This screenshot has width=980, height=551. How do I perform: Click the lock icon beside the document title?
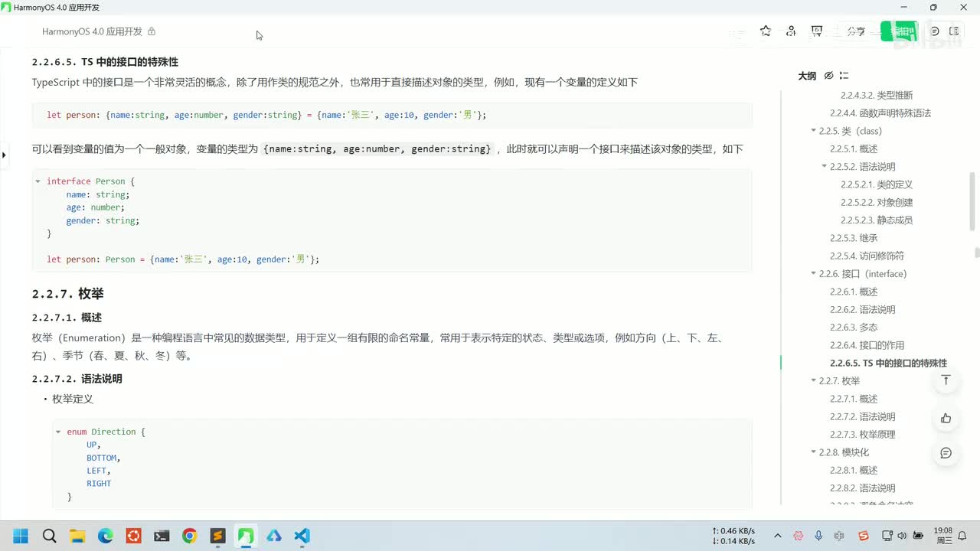152,31
